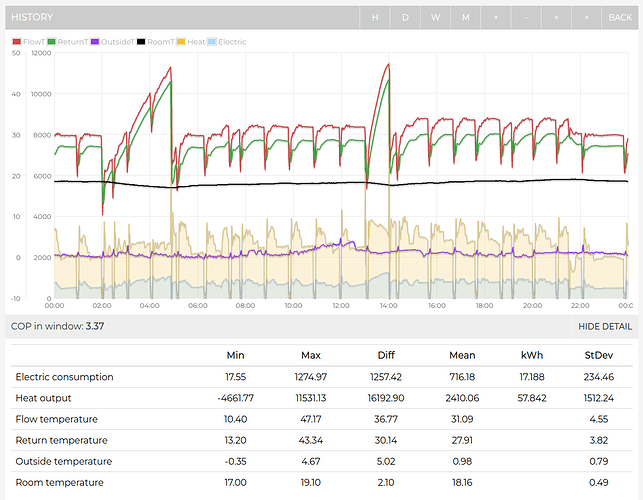Click the Electric consumption row label

64,377
